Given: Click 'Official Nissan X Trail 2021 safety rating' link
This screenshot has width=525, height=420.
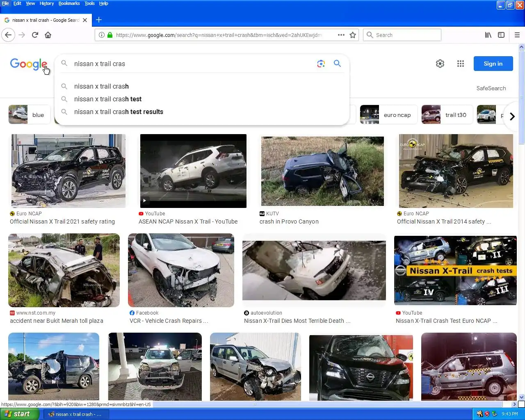Looking at the screenshot, I should pos(62,221).
